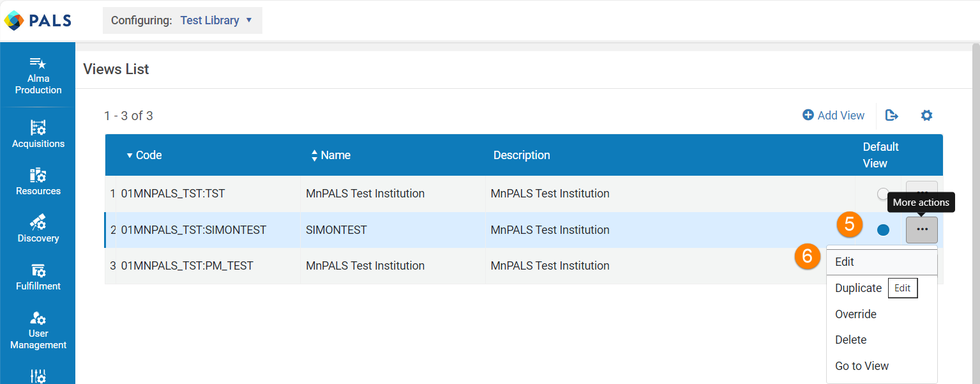980x384 pixels.
Task: Click the PALS logo
Action: tap(37, 20)
